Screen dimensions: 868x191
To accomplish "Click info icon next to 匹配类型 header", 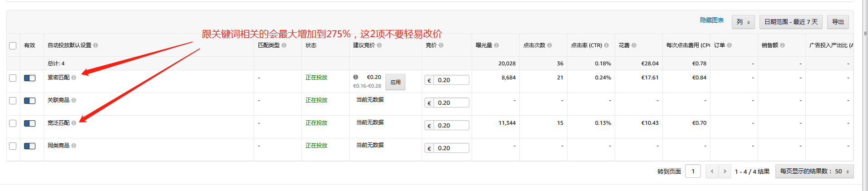I will click(284, 45).
